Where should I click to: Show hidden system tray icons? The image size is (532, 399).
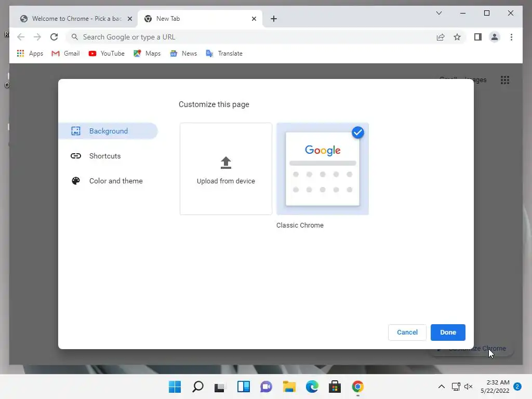pyautogui.click(x=442, y=387)
